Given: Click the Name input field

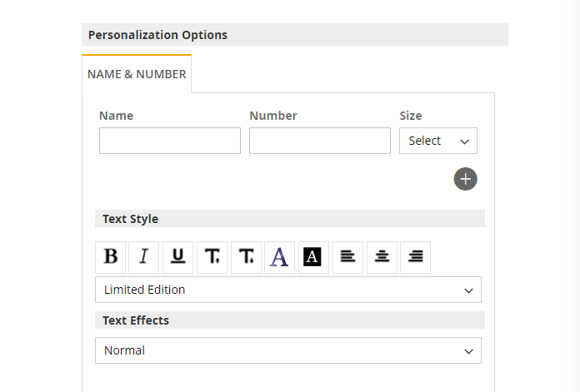Looking at the screenshot, I should pyautogui.click(x=170, y=141).
